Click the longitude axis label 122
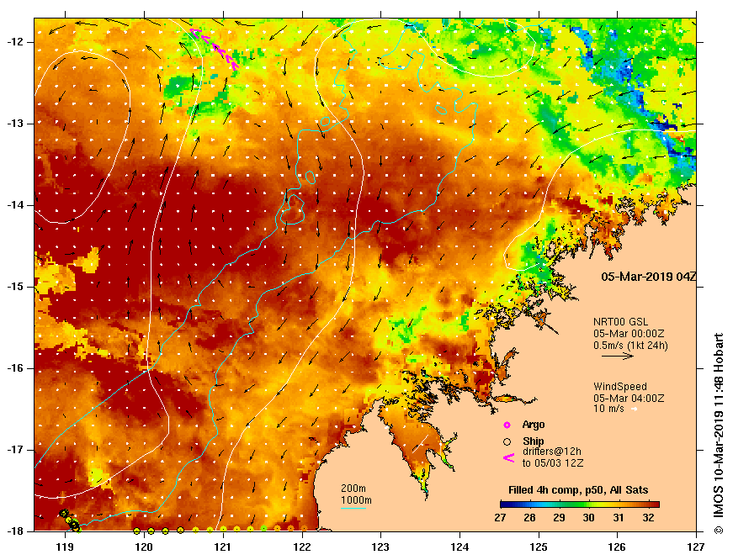Screen dimensions: 733x560 (x=302, y=547)
